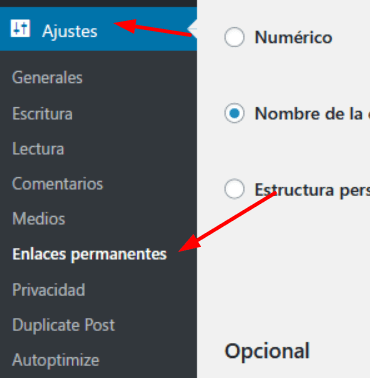Open the Ajustes menu label

pyautogui.click(x=70, y=32)
